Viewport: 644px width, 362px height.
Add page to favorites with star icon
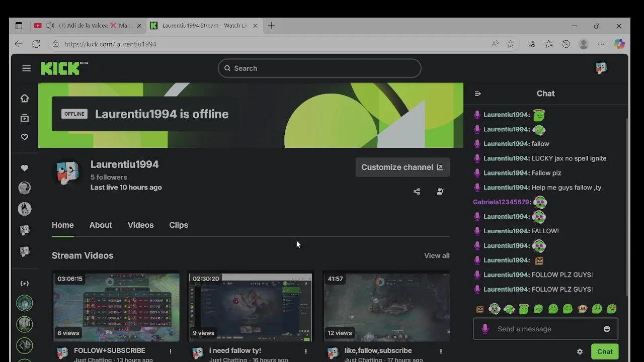[511, 44]
